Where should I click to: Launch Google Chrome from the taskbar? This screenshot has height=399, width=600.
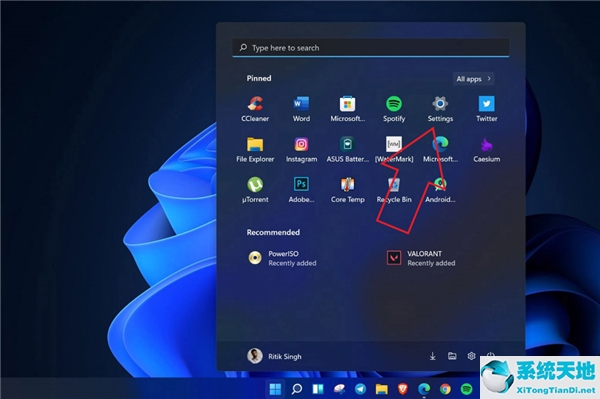pyautogui.click(x=445, y=389)
